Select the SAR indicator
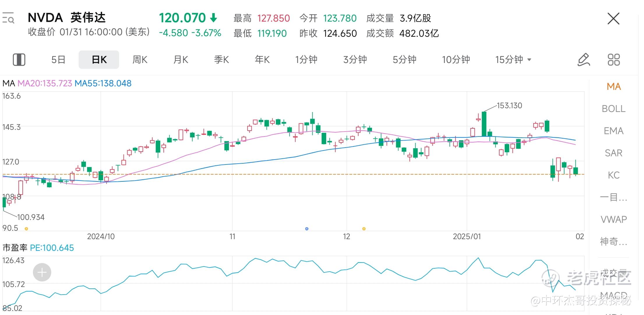The width and height of the screenshot is (644, 315). click(x=614, y=153)
